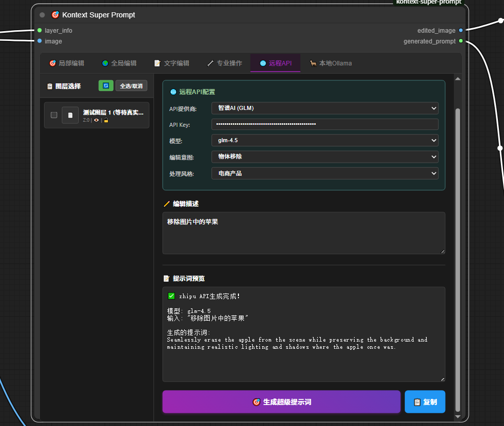This screenshot has width=504, height=426.
Task: Click the globe icon beside 远程API配置
Action: click(x=173, y=92)
